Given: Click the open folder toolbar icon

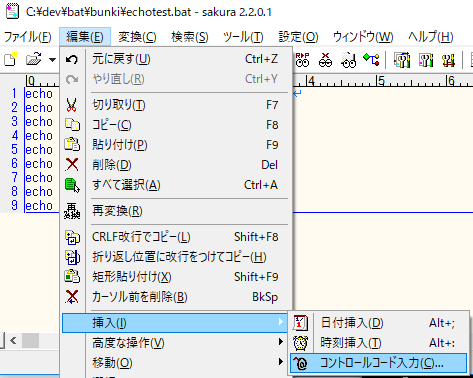Looking at the screenshot, I should (x=33, y=60).
